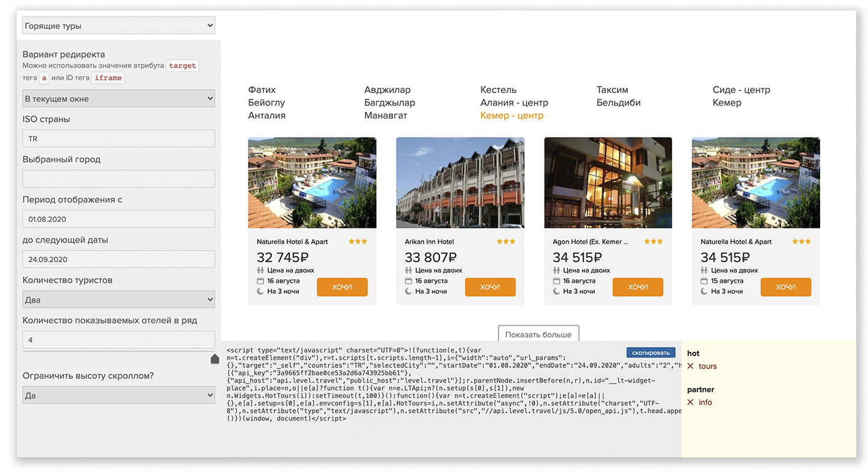Select the city Сиде - центр
Image resolution: width=868 pixels, height=476 pixels.
(x=741, y=90)
